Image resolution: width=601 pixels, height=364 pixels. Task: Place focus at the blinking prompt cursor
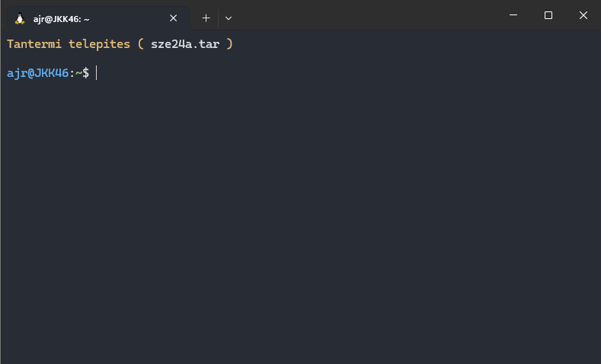point(96,73)
